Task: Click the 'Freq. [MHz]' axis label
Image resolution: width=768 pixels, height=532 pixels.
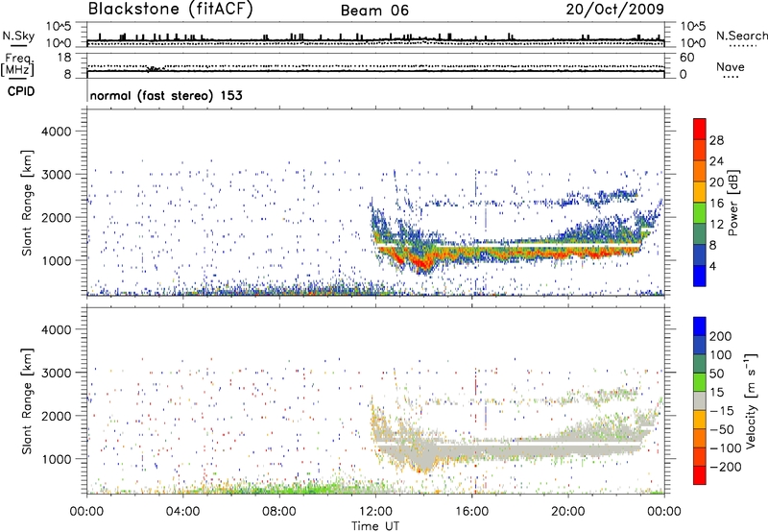Action: tap(17, 64)
